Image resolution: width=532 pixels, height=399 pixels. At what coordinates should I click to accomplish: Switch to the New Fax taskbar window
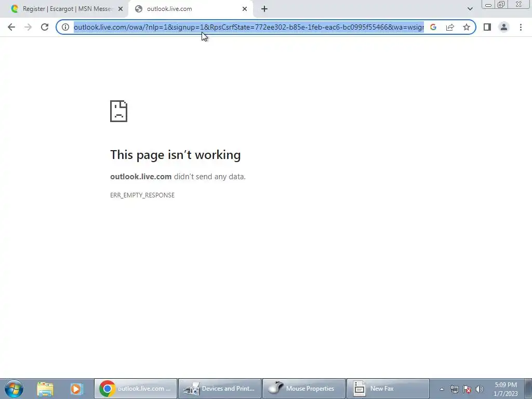click(388, 389)
